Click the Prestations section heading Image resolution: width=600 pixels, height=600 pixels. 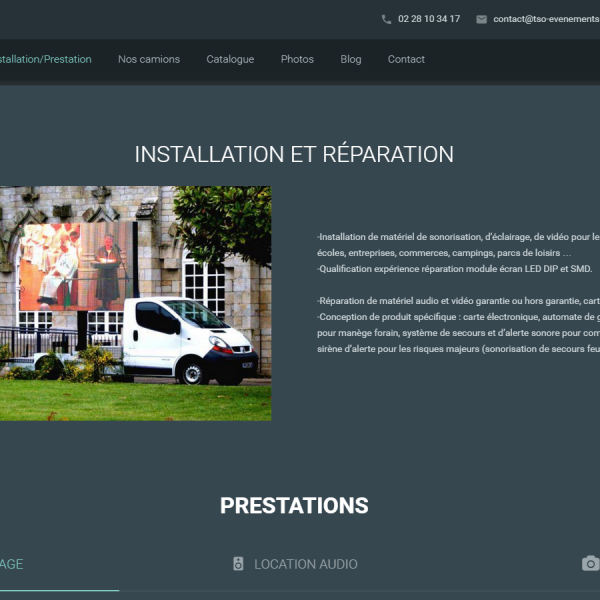pos(294,505)
